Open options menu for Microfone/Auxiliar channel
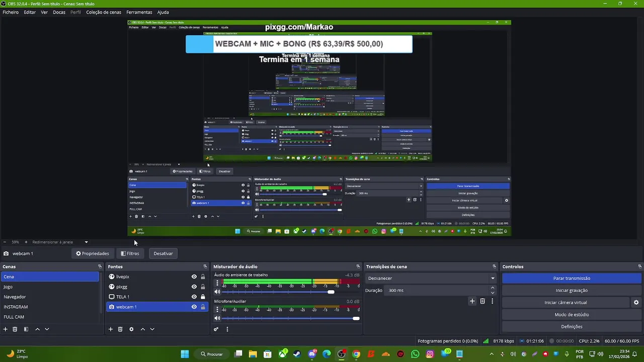The image size is (644, 362). pos(217,310)
